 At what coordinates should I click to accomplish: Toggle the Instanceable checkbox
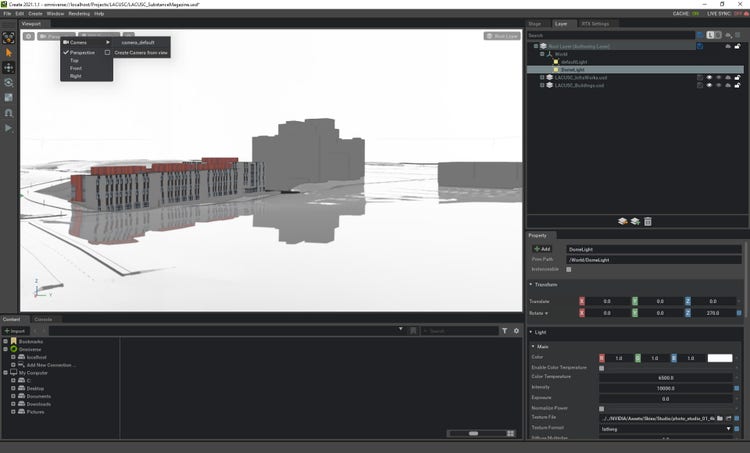coord(569,269)
